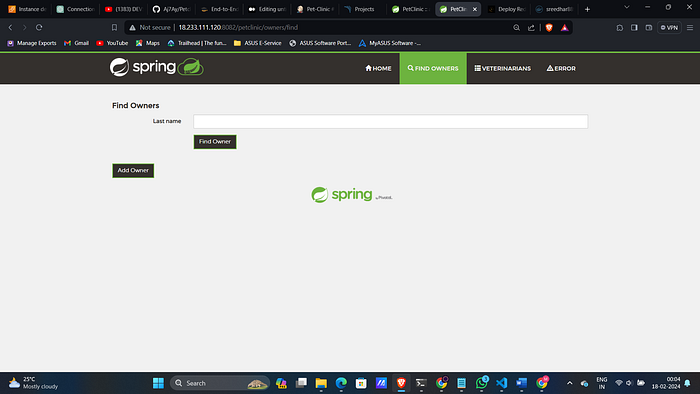Open the Veterinarians page
This screenshot has width=700, height=394.
(x=503, y=68)
